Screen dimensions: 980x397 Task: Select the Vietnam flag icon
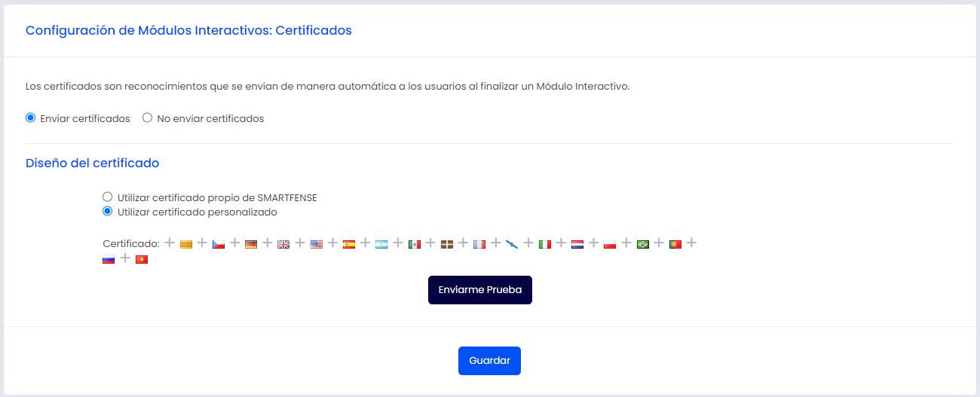[x=142, y=260]
